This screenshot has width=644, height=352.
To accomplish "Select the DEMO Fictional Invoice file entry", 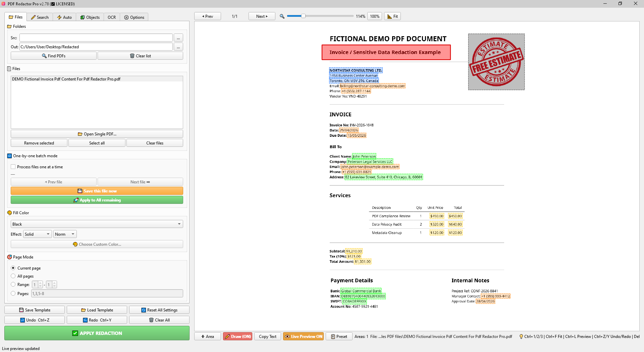I will coord(97,79).
